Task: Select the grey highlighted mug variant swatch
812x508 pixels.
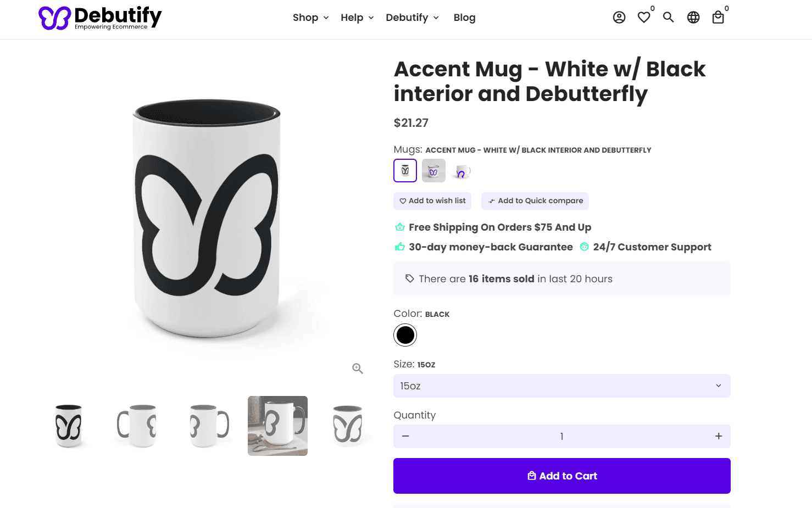Action: point(433,170)
